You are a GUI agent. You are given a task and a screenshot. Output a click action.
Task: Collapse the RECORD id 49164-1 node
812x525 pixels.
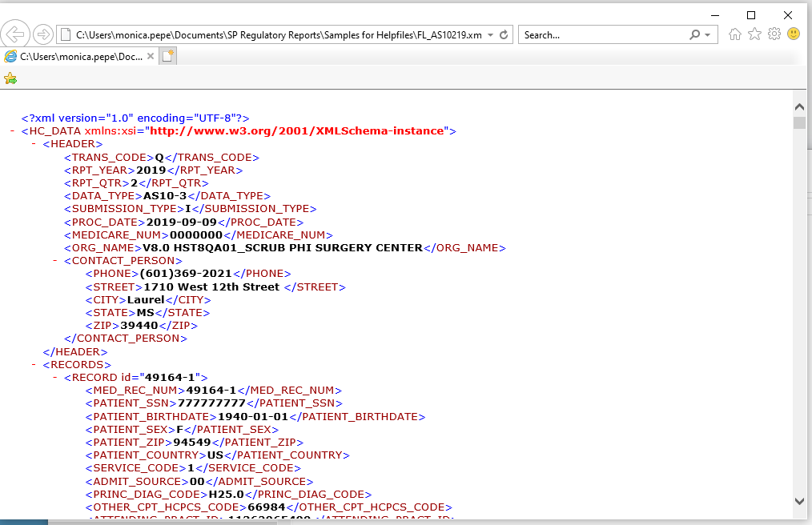click(x=56, y=378)
